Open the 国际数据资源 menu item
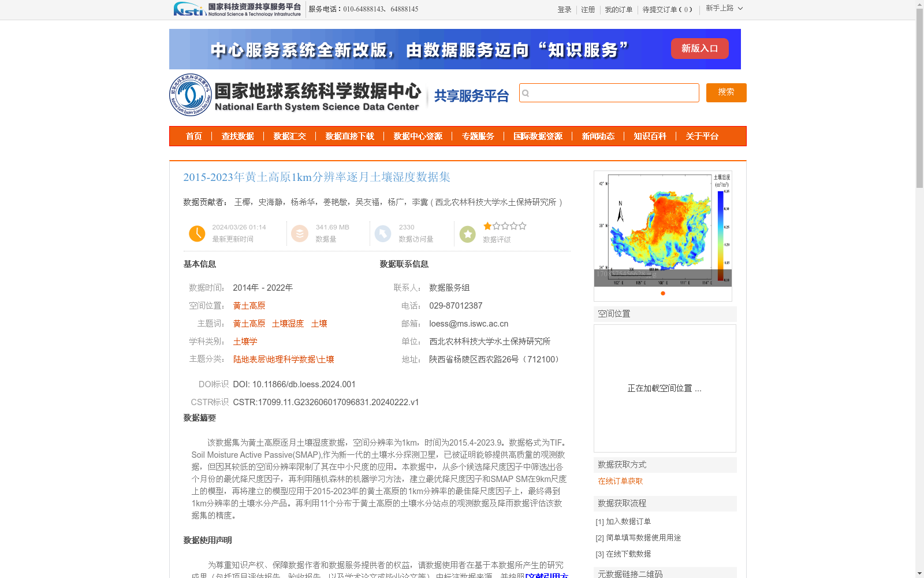Viewport: 924px width, 578px height. pos(538,136)
